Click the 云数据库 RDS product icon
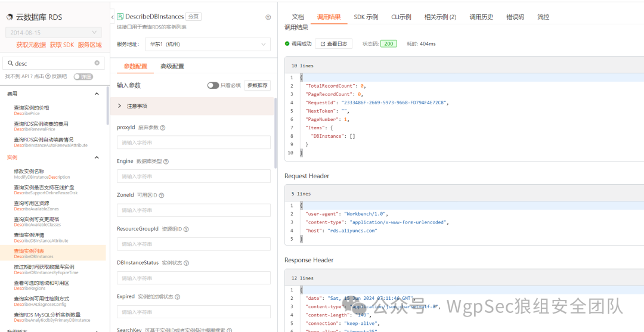The image size is (644, 332). point(9,17)
